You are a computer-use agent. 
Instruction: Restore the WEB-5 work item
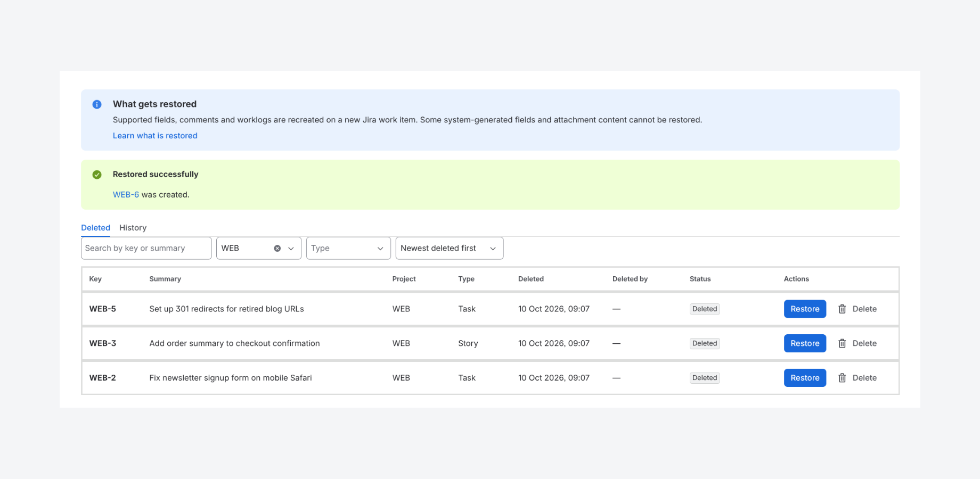pos(805,309)
